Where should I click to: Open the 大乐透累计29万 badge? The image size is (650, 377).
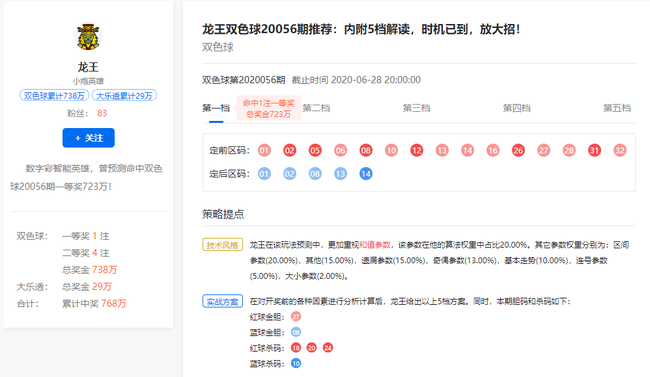click(124, 96)
